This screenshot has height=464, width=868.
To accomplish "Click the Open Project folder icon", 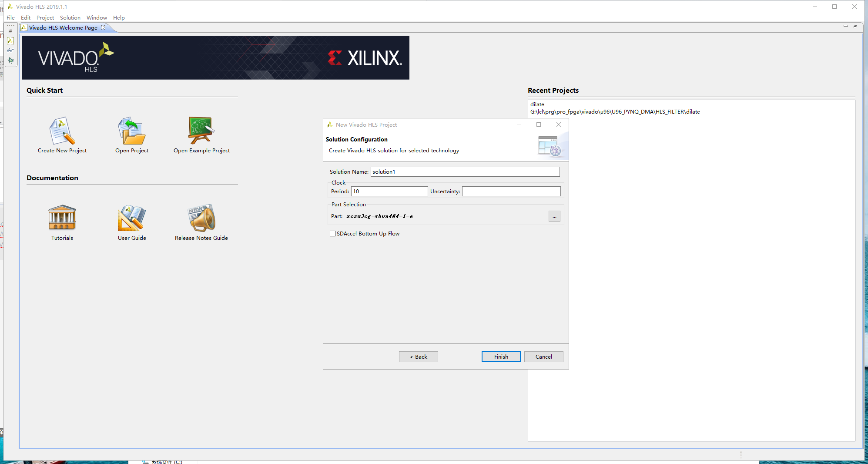I will point(132,131).
